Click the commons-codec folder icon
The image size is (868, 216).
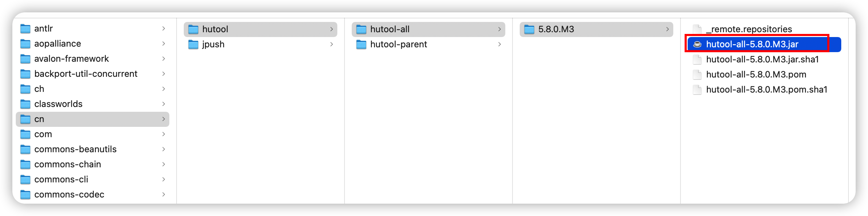click(25, 195)
